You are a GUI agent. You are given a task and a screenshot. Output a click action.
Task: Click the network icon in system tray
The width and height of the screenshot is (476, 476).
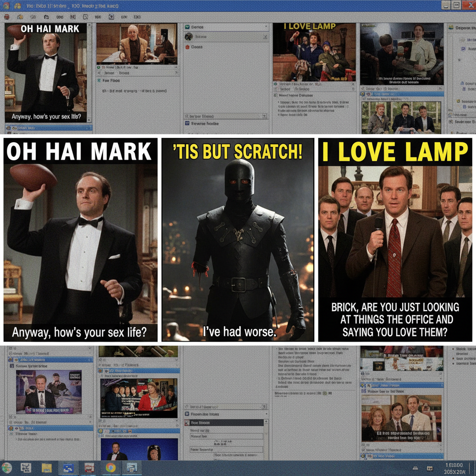tap(431, 468)
